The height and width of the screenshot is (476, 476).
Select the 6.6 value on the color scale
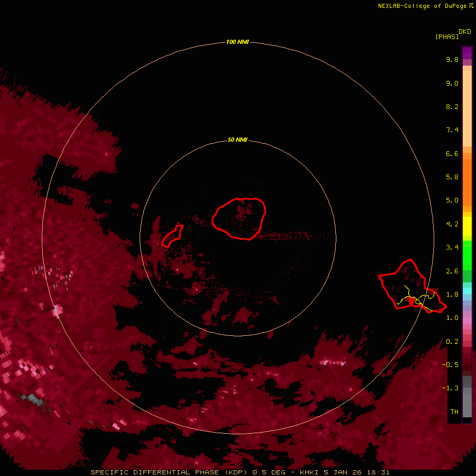click(x=452, y=153)
